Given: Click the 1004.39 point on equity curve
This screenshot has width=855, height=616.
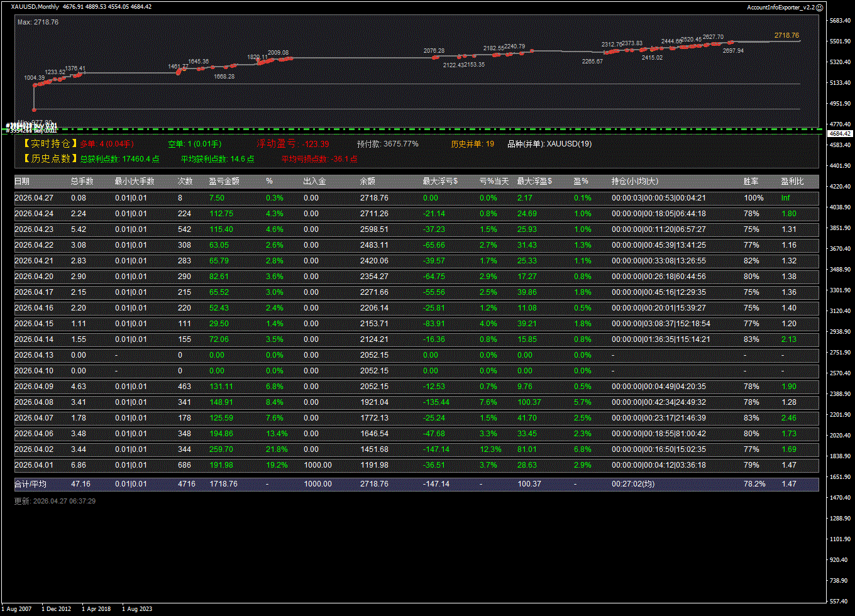Looking at the screenshot, I should point(35,78).
